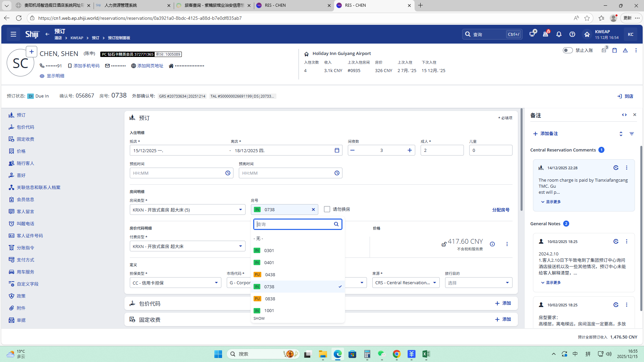644x362 pixels.
Task: Clear room number 0738 with X icon
Action: click(x=313, y=209)
